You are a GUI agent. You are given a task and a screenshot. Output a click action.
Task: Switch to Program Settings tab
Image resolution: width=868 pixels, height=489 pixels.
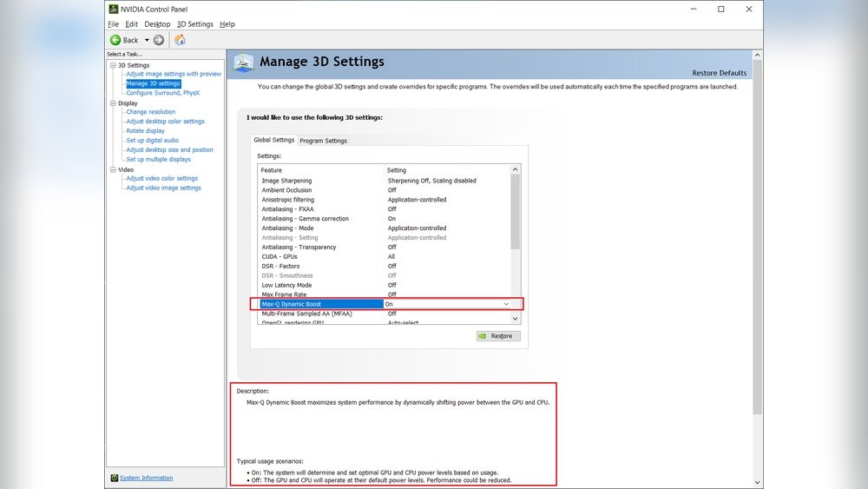[323, 141]
